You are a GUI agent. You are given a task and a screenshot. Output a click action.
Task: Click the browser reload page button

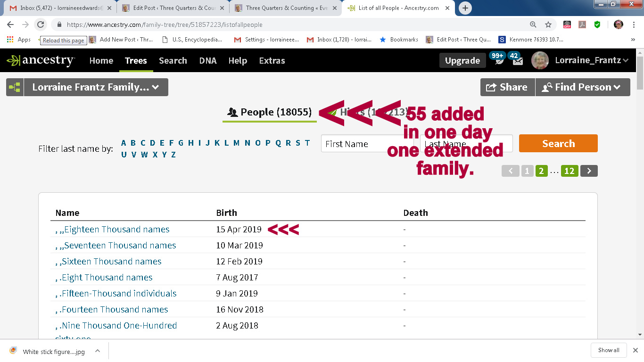coord(41,25)
